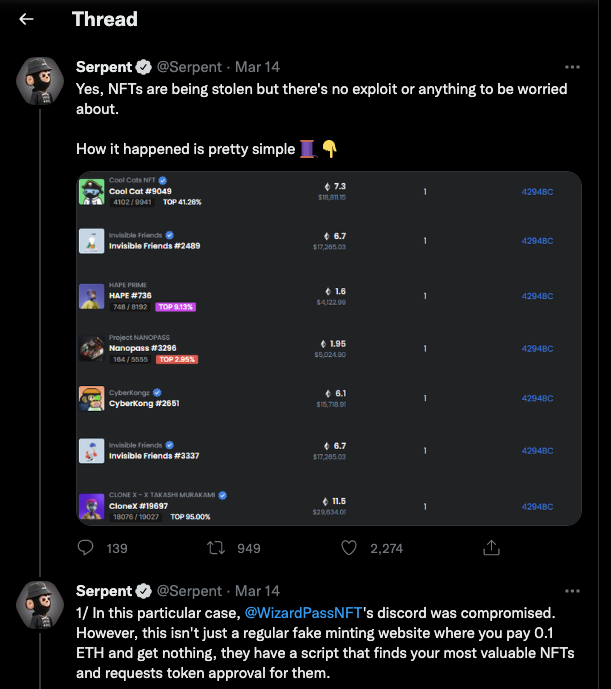Open the first tweet's Mar 14 timestamp
The image size is (611, 689).
pos(257,67)
